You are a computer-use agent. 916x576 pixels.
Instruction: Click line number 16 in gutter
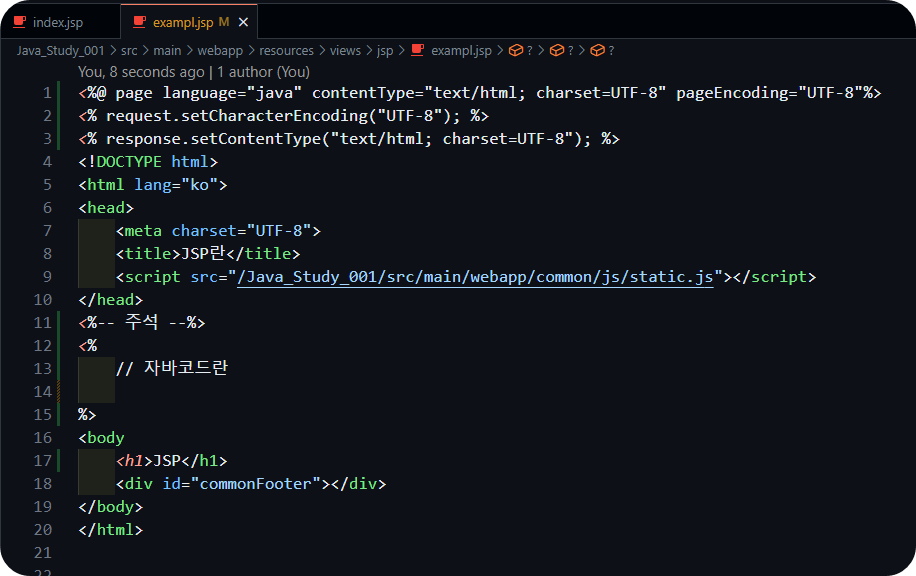43,438
